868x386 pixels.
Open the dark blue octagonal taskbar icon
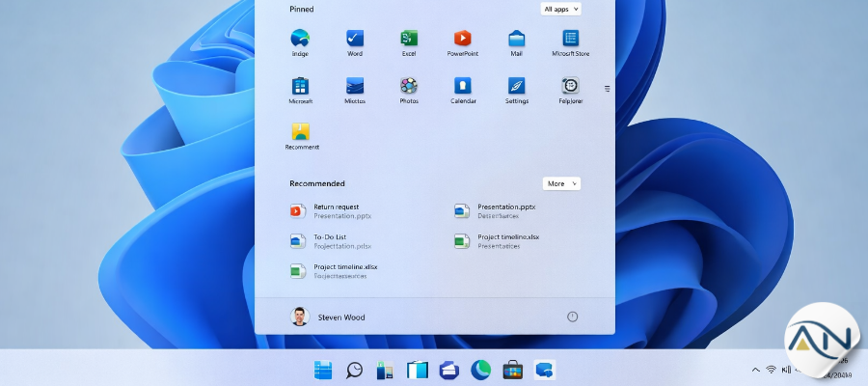[448, 370]
